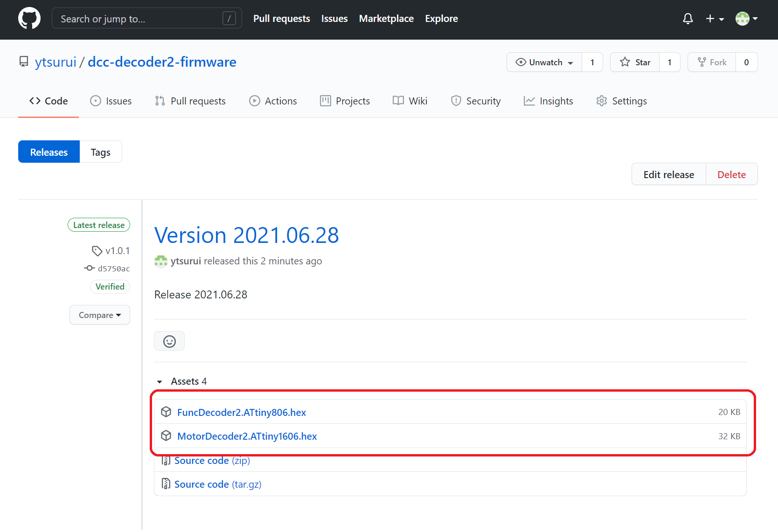Click the v1.0.1 tag icon
Image resolution: width=778 pixels, height=532 pixels.
pos(97,251)
